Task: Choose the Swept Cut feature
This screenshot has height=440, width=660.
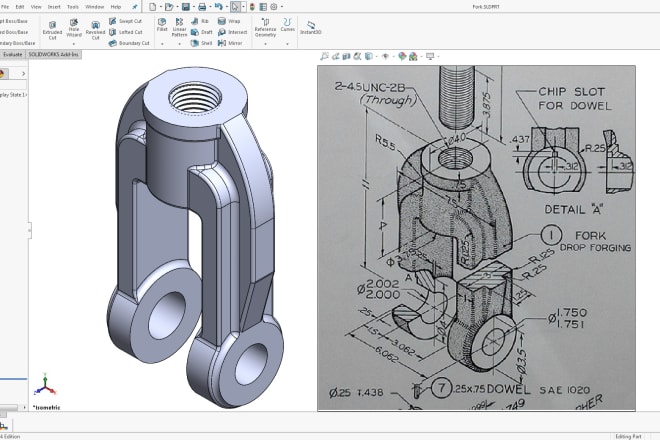Action: tap(125, 21)
